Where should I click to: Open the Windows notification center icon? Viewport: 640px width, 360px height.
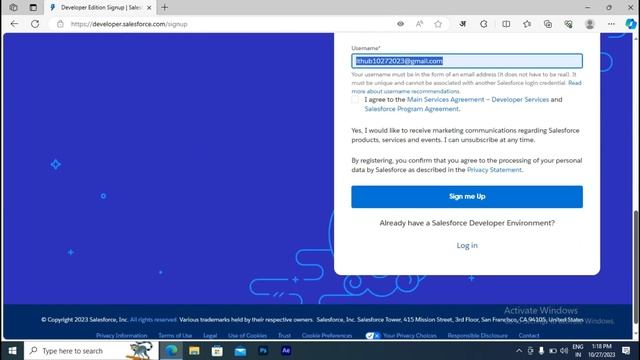coord(626,351)
